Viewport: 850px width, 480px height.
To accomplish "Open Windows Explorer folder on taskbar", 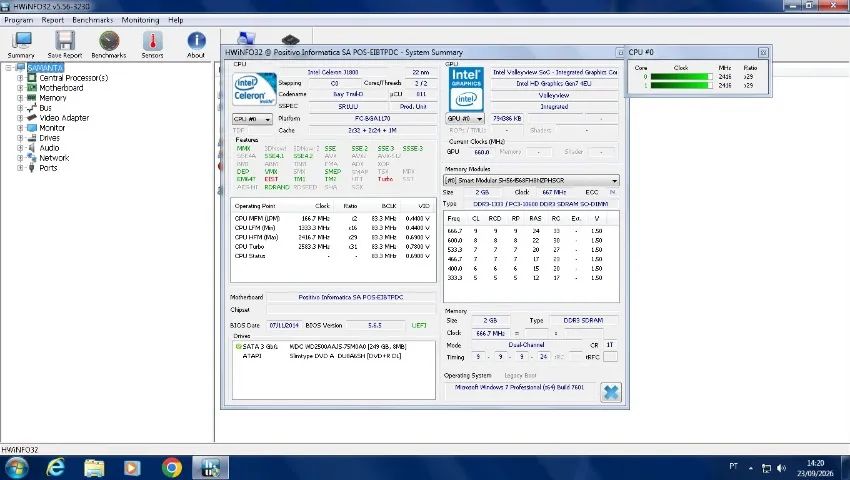I will point(94,468).
